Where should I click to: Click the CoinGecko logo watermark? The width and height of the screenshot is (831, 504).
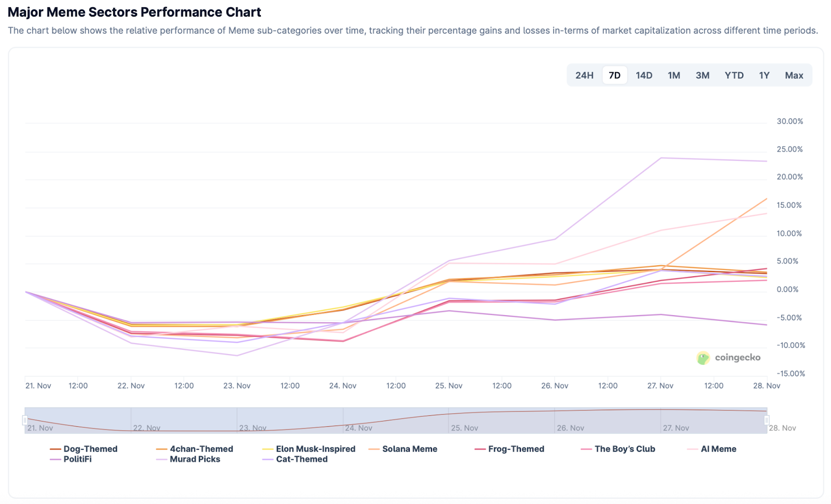click(x=728, y=358)
